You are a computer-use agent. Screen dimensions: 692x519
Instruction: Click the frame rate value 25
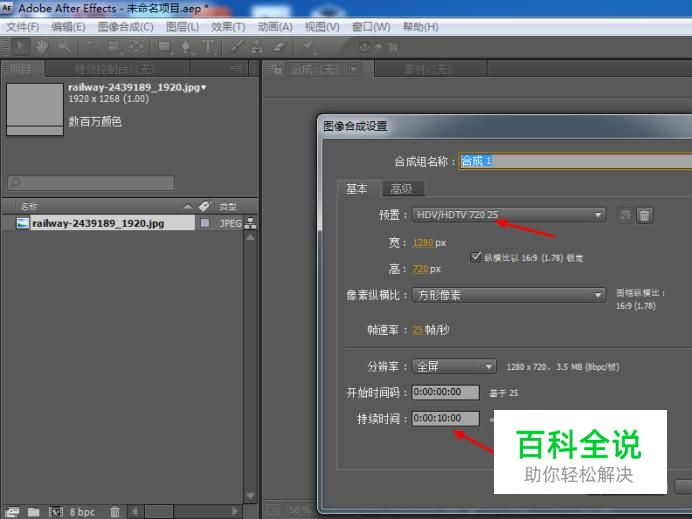(x=417, y=330)
